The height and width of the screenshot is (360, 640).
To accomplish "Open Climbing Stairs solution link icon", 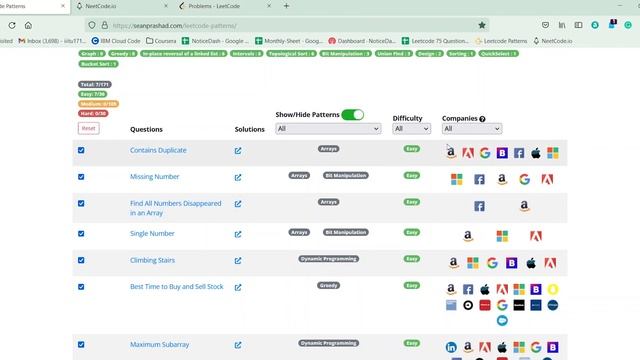I will [238, 260].
